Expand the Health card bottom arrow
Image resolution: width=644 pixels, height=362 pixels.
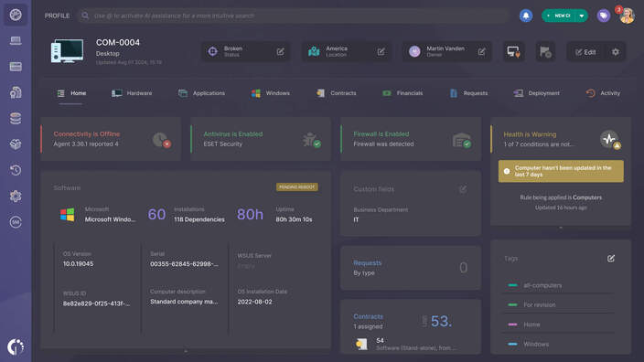coord(561,228)
